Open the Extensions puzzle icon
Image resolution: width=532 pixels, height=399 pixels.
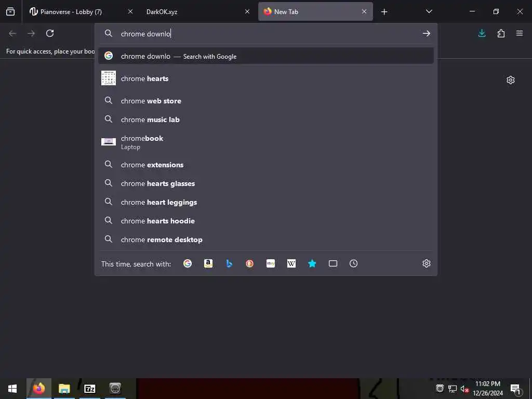coord(501,33)
